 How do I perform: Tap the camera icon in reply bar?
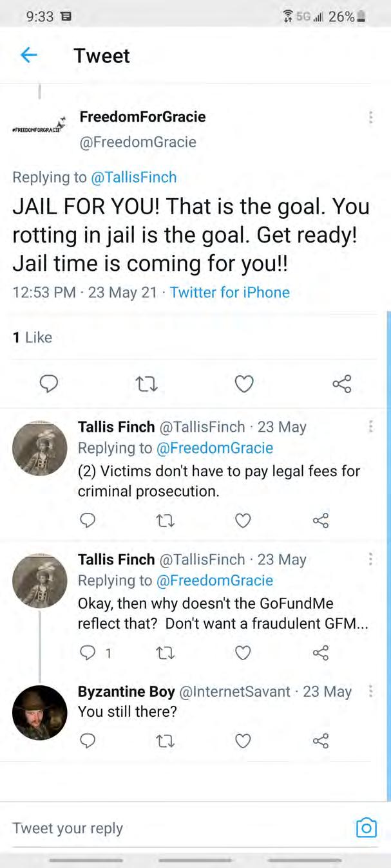click(366, 827)
